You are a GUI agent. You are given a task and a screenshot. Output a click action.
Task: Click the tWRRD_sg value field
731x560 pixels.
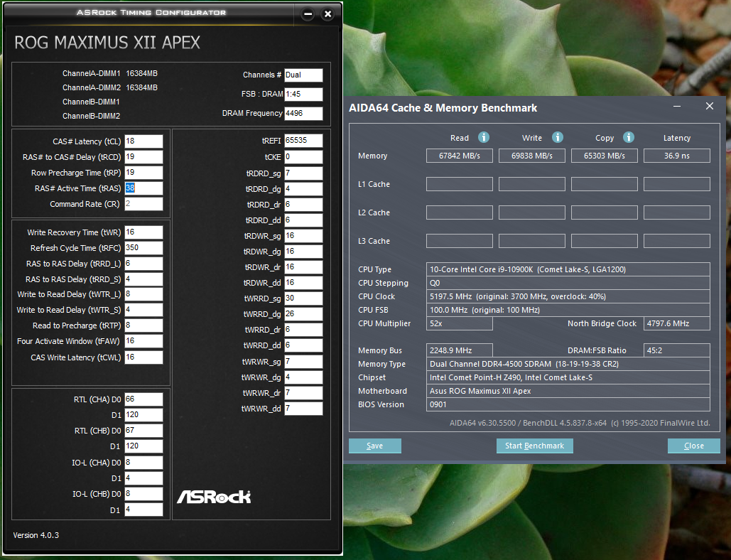(x=303, y=298)
